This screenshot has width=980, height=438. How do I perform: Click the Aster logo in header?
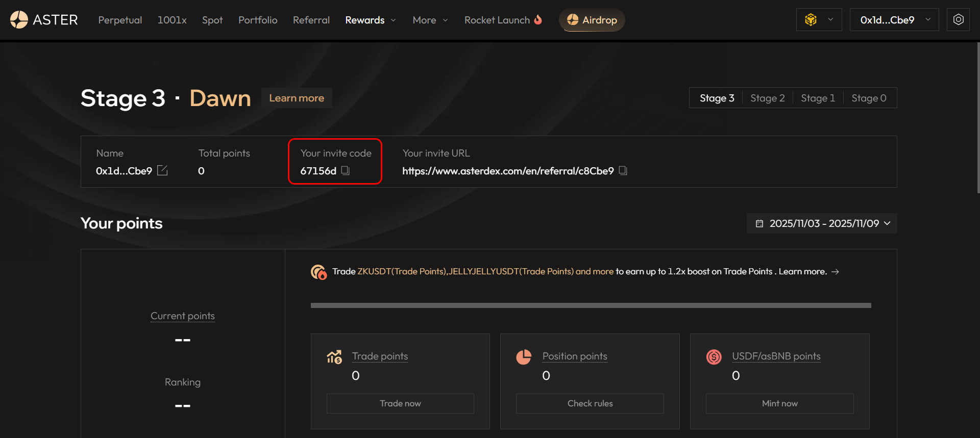click(x=44, y=20)
